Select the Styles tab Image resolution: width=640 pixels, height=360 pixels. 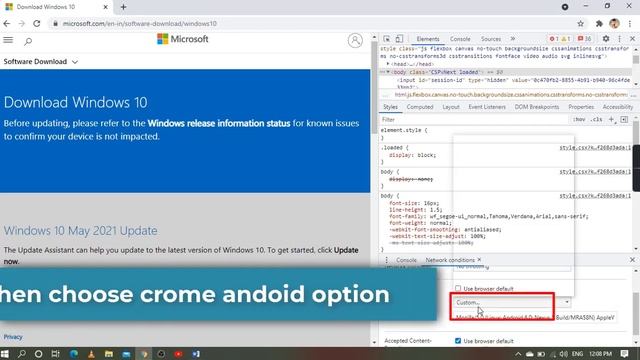coord(390,107)
